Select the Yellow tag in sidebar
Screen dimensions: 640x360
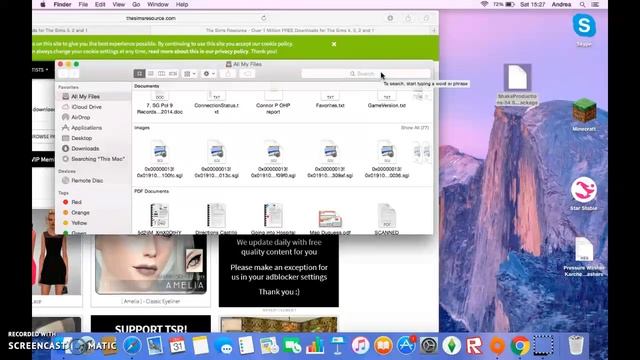click(79, 223)
